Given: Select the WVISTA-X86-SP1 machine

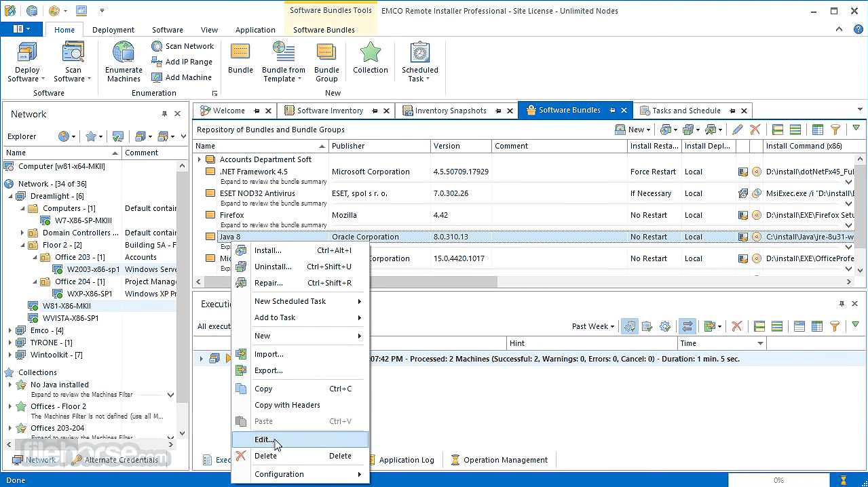Looking at the screenshot, I should click(71, 318).
